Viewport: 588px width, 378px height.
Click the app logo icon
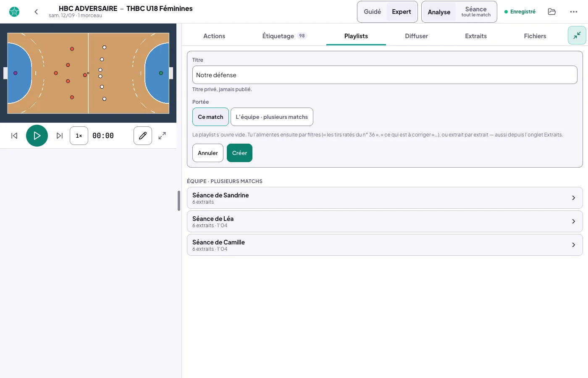point(14,12)
